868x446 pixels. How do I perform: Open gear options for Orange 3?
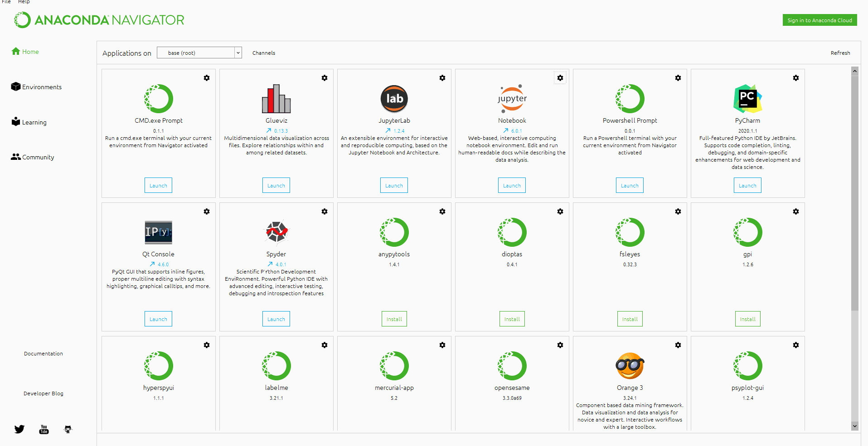678,345
